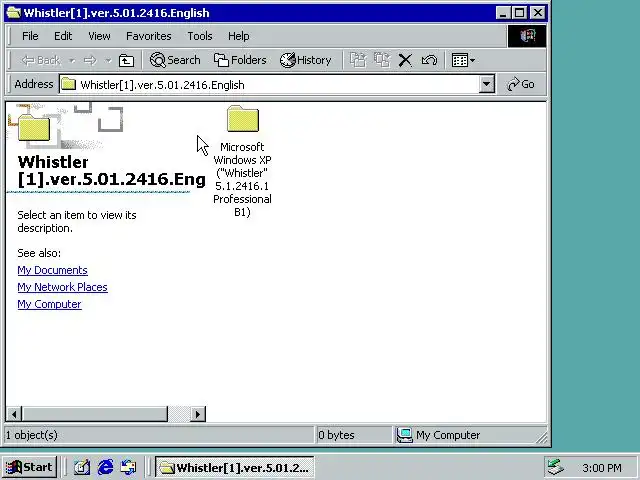Launch Internet Explorer from quick launch

(105, 467)
